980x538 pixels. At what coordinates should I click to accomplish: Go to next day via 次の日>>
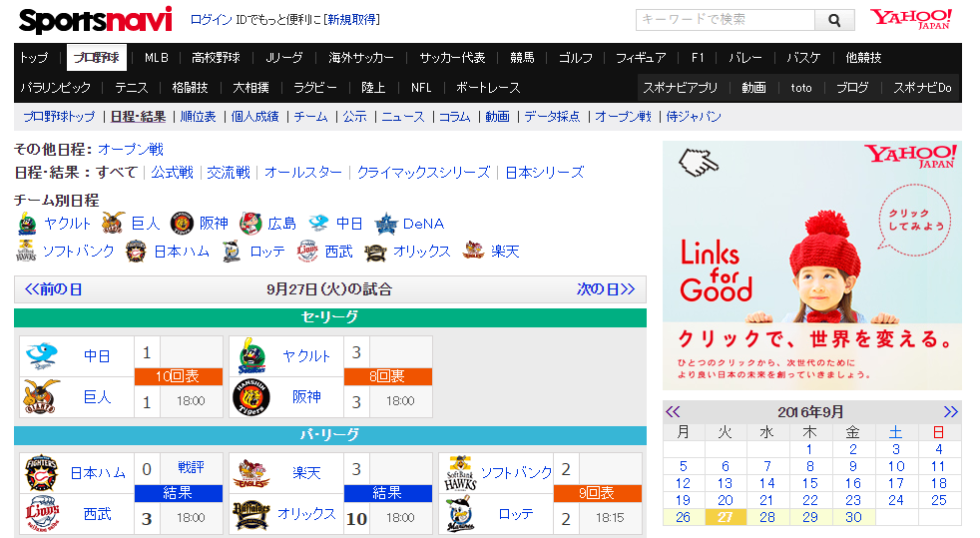[x=606, y=289]
